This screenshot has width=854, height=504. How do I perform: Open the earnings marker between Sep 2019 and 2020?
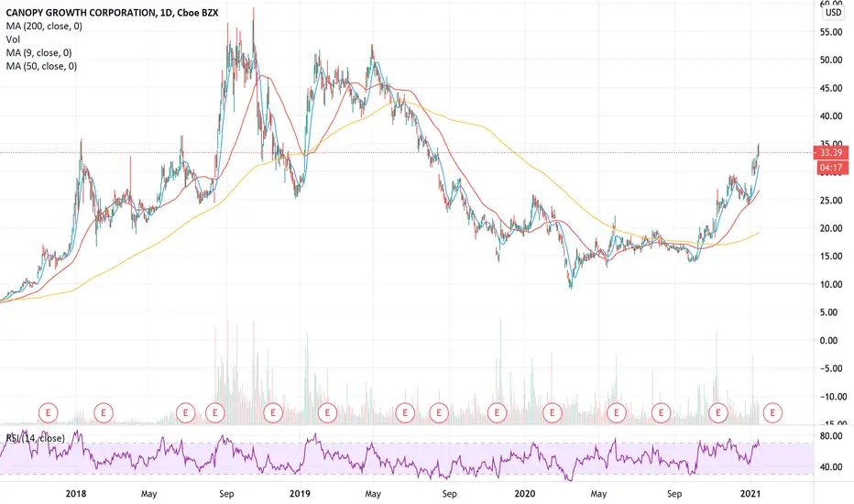tap(497, 413)
